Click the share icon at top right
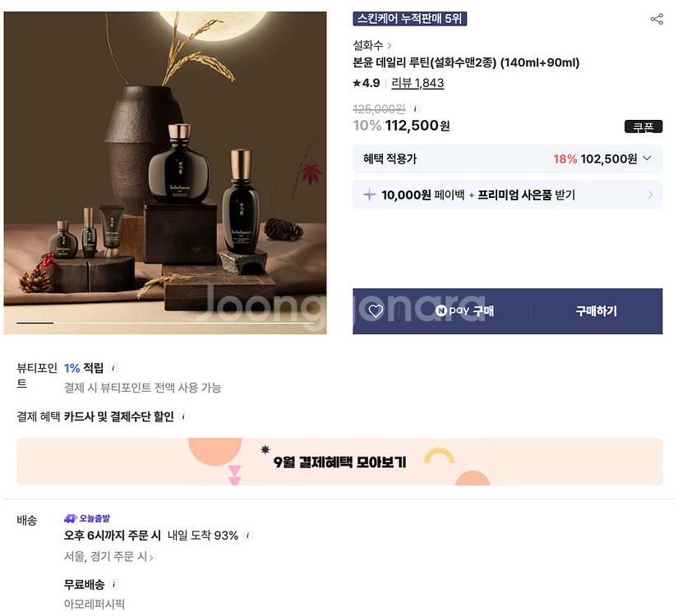 [x=657, y=19]
